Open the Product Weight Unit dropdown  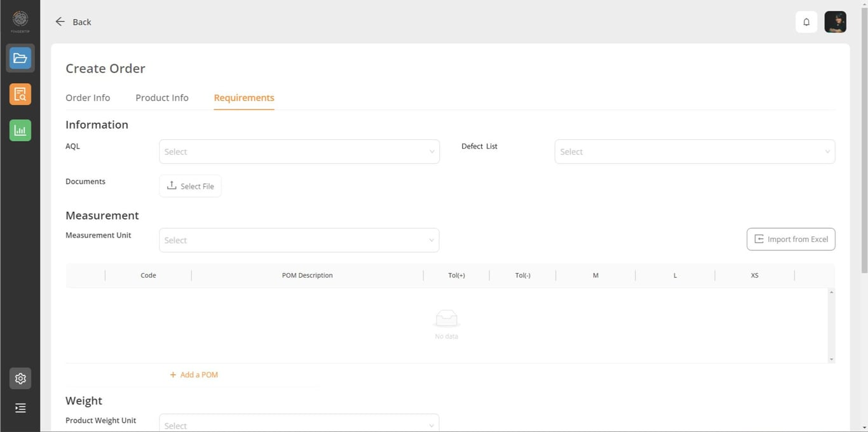pyautogui.click(x=299, y=424)
